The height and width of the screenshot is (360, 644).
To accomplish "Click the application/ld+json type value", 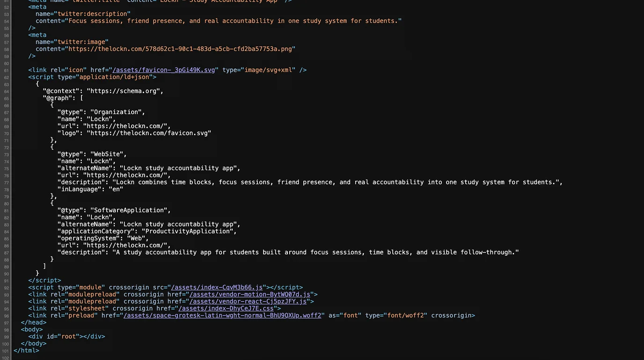I will [114, 77].
